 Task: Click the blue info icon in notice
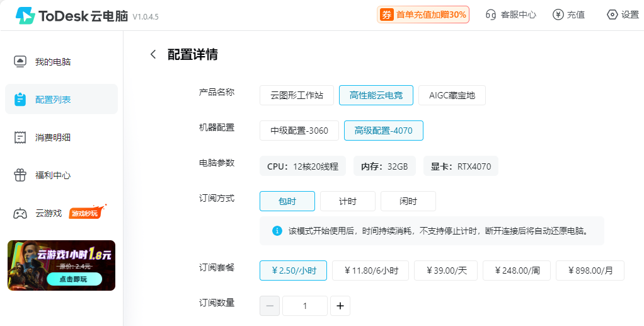[x=277, y=231]
